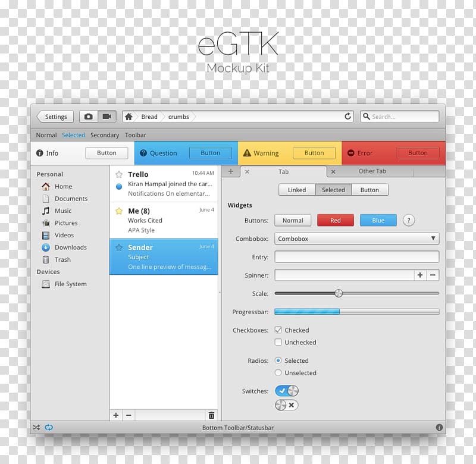This screenshot has width=476, height=464.
Task: Click the File System drive icon
Action: coord(46,284)
